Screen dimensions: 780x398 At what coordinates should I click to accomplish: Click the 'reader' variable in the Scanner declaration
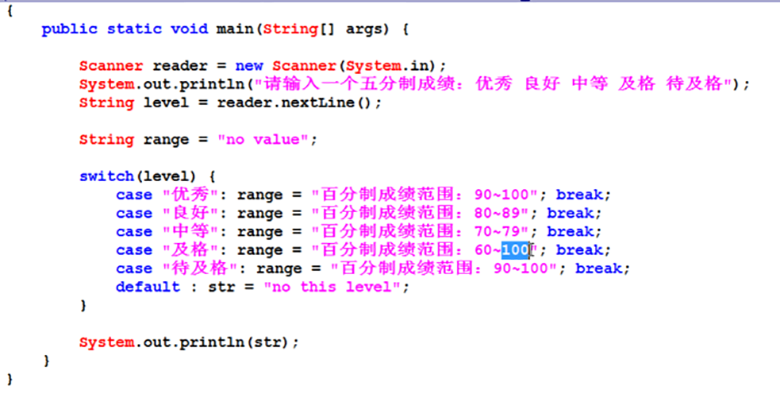pos(180,66)
